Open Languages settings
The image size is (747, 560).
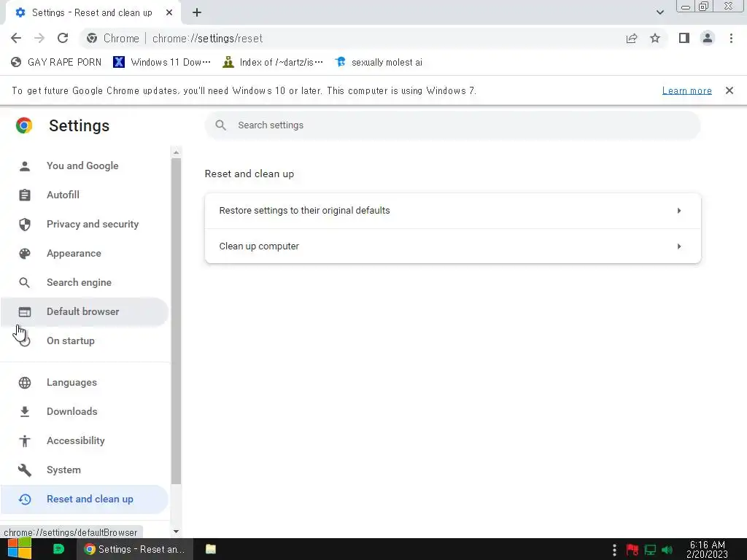(85, 382)
